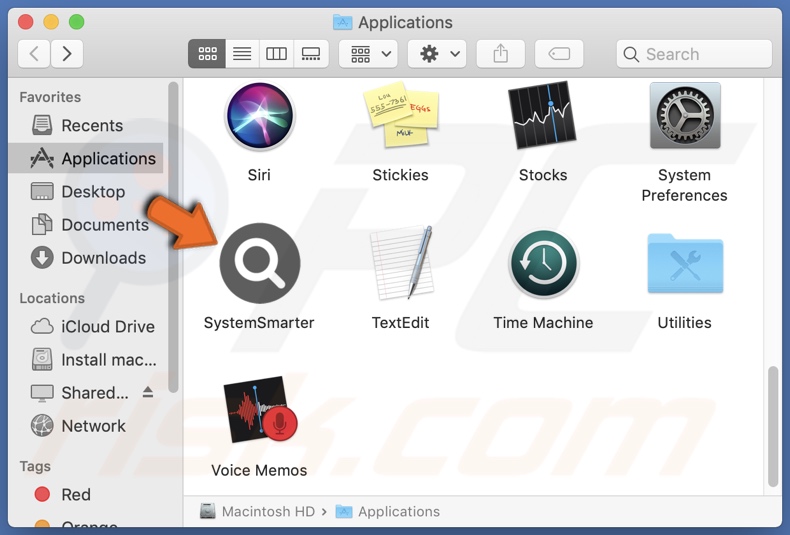
Task: Click the Share toolbar button
Action: coord(500,53)
